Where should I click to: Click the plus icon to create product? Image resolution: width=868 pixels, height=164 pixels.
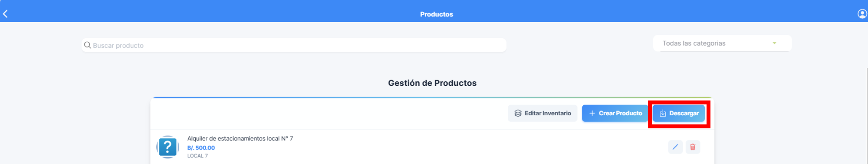(x=592, y=113)
